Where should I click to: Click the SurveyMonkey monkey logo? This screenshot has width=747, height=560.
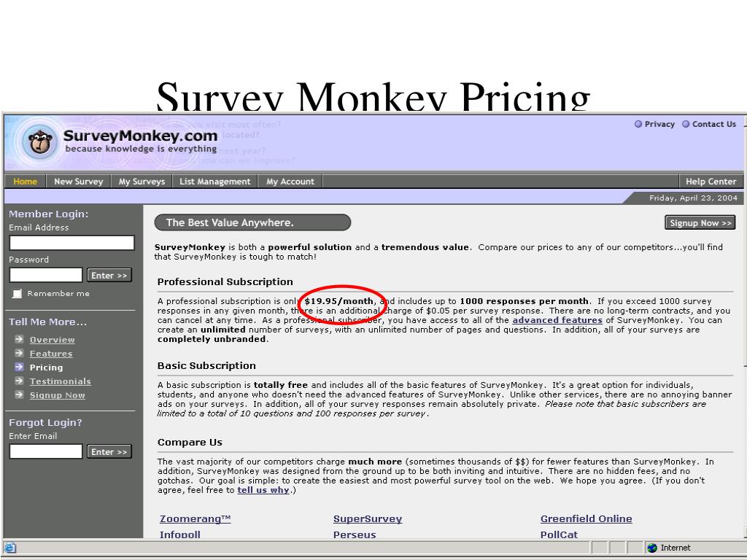40,141
